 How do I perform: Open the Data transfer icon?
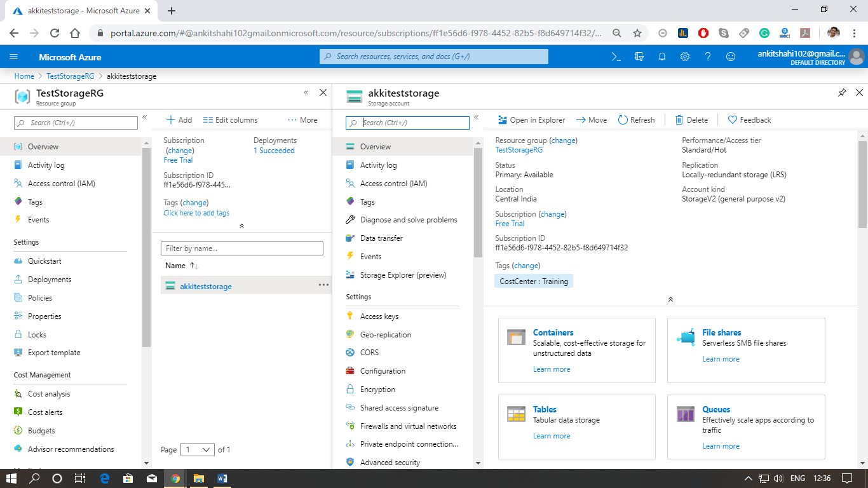tap(349, 238)
